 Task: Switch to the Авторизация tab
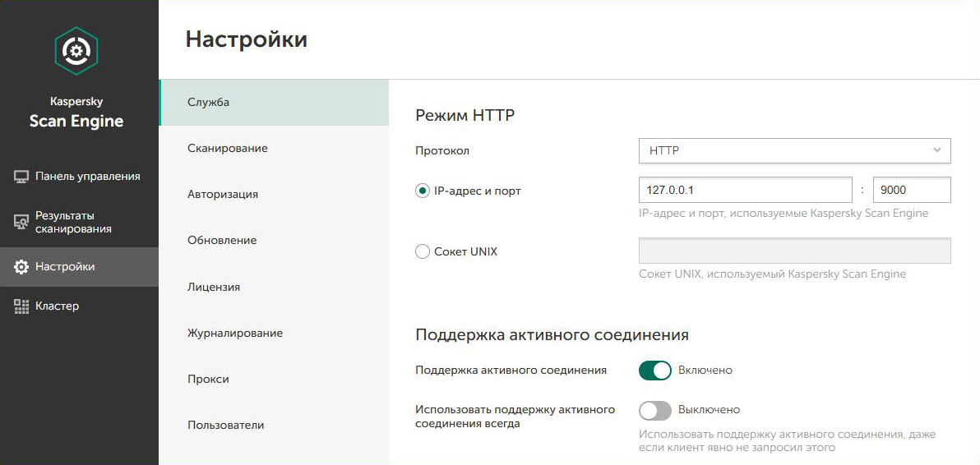(274, 194)
